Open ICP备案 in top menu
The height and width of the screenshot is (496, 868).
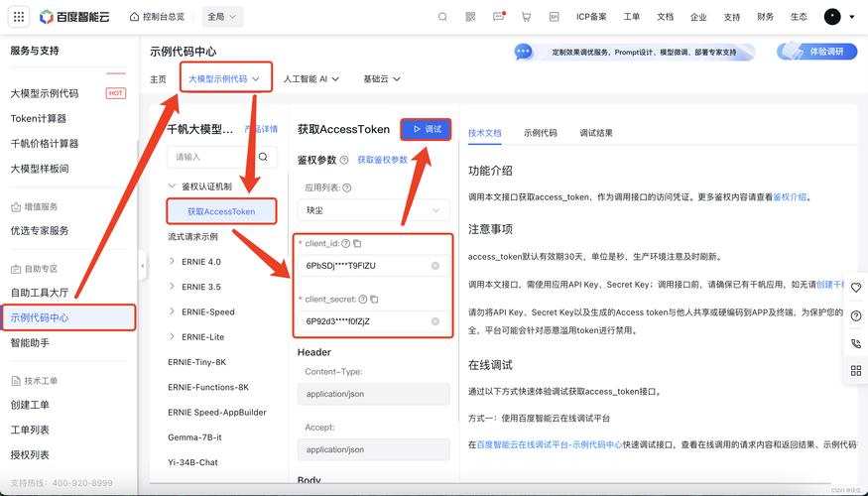point(591,17)
